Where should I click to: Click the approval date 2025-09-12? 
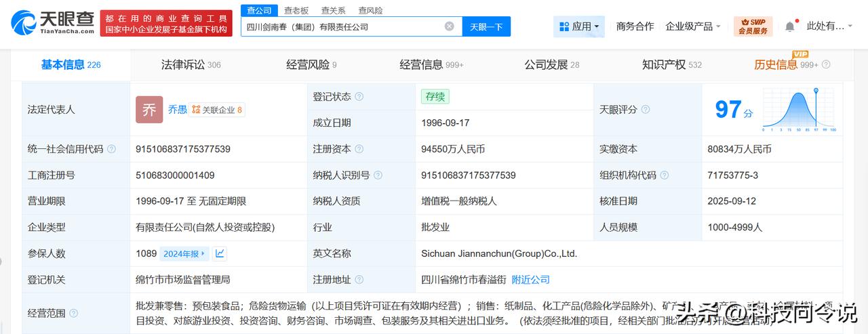732,201
